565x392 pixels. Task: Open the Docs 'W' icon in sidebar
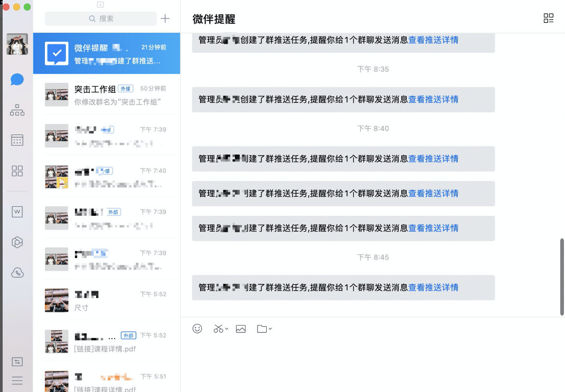pos(17,212)
